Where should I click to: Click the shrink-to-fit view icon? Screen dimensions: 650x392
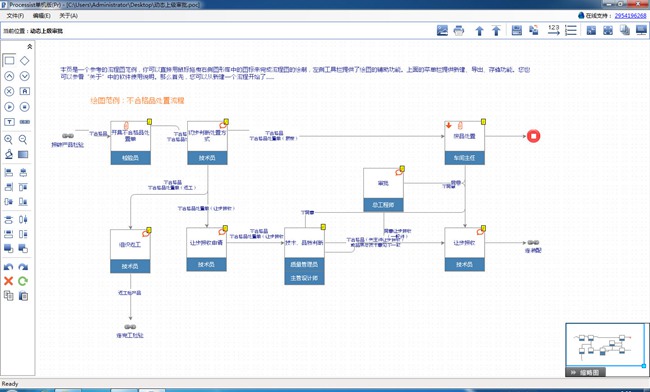[591, 30]
